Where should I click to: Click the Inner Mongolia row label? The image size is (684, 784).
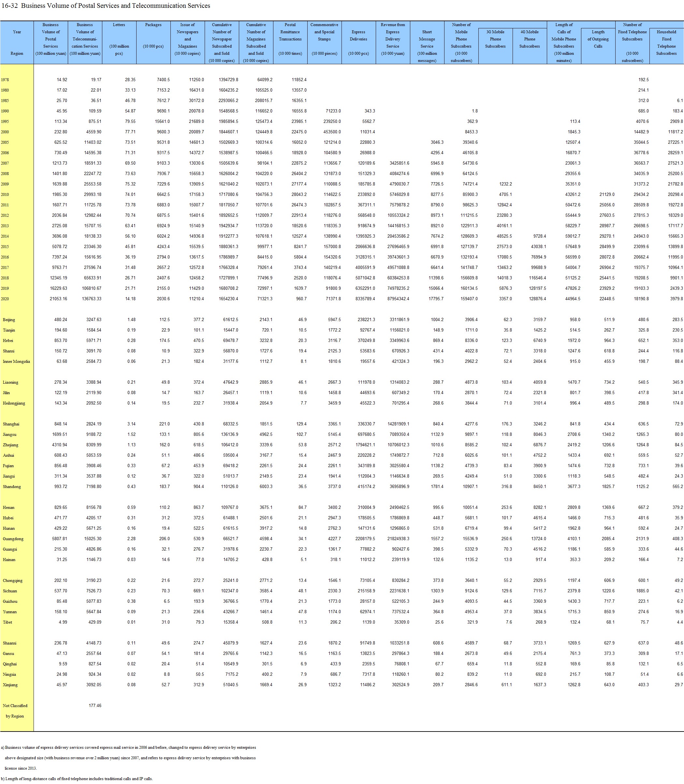16,362
